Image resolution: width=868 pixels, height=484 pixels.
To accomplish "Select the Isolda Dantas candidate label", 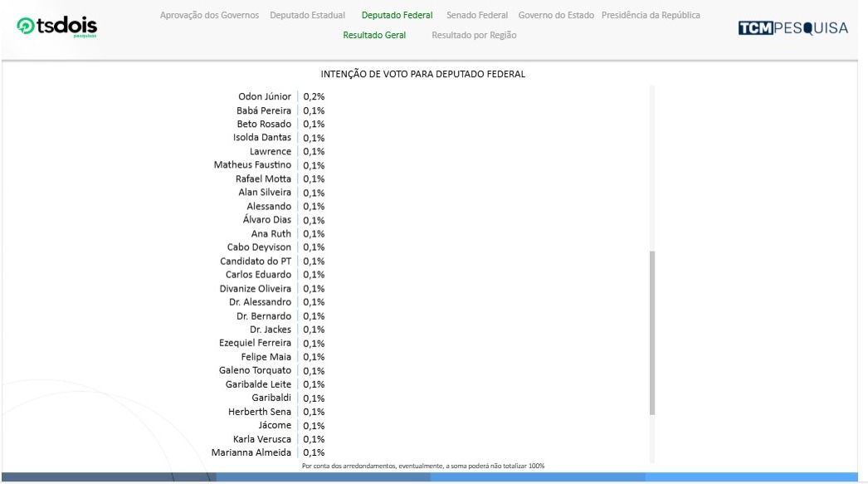I will click(262, 138).
